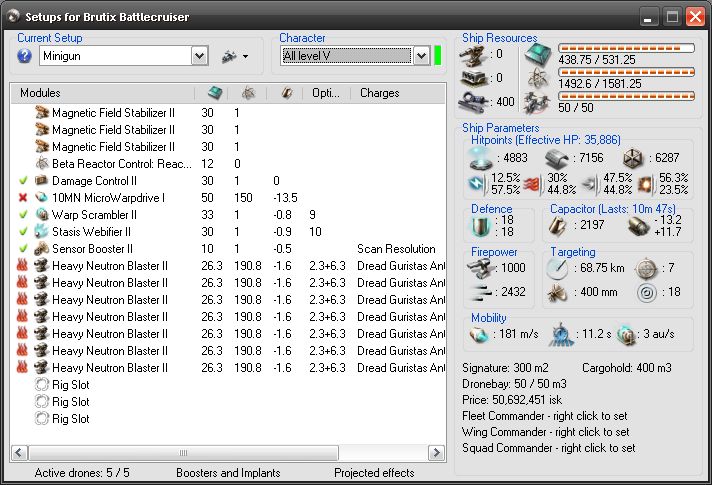The height and width of the screenshot is (485, 712).
Task: Click the turret hardpoints icon in Ship Resources
Action: tap(473, 54)
